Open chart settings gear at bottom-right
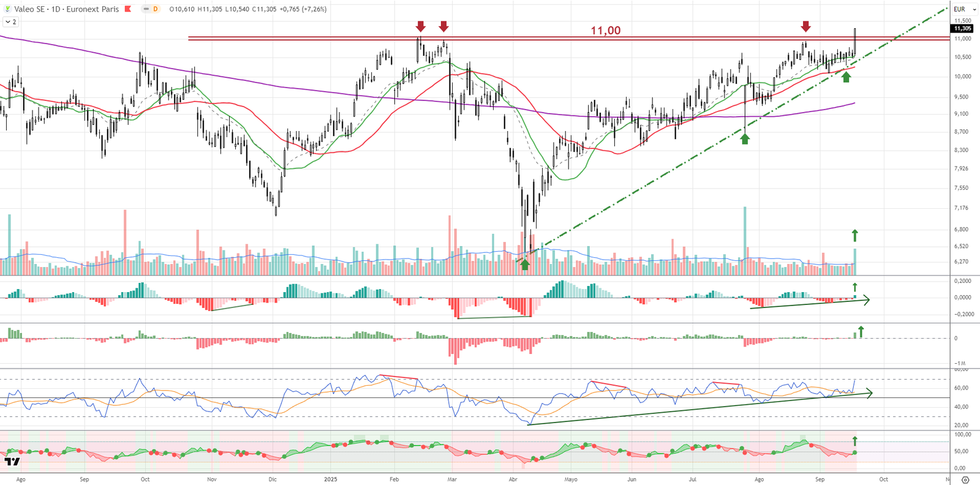This screenshot has width=980, height=485. pyautogui.click(x=965, y=479)
